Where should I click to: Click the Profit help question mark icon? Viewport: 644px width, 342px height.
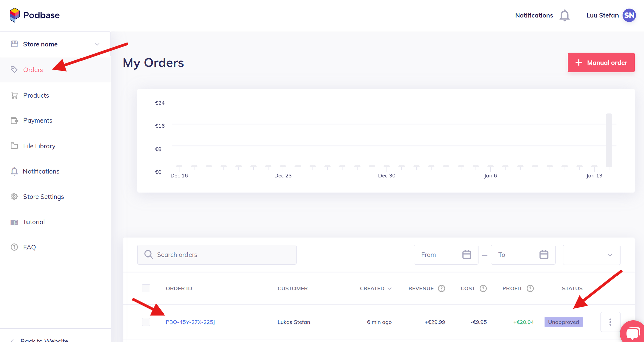(530, 288)
